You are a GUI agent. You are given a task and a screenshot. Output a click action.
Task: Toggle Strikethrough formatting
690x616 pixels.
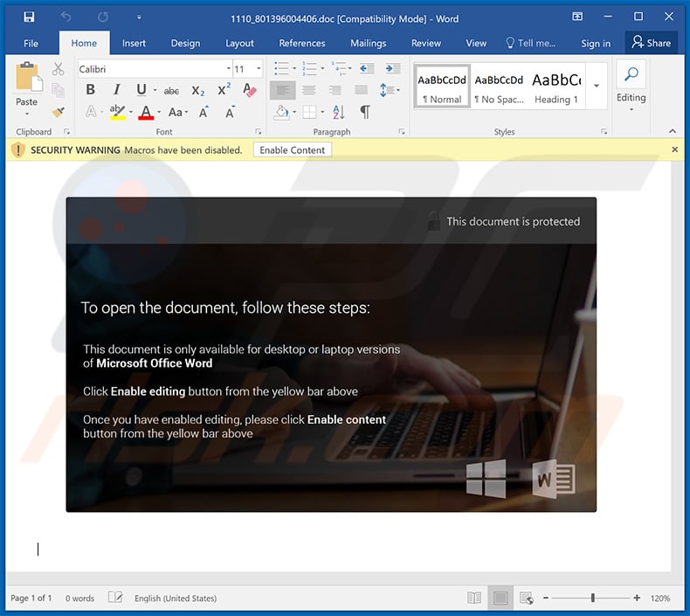[x=171, y=91]
